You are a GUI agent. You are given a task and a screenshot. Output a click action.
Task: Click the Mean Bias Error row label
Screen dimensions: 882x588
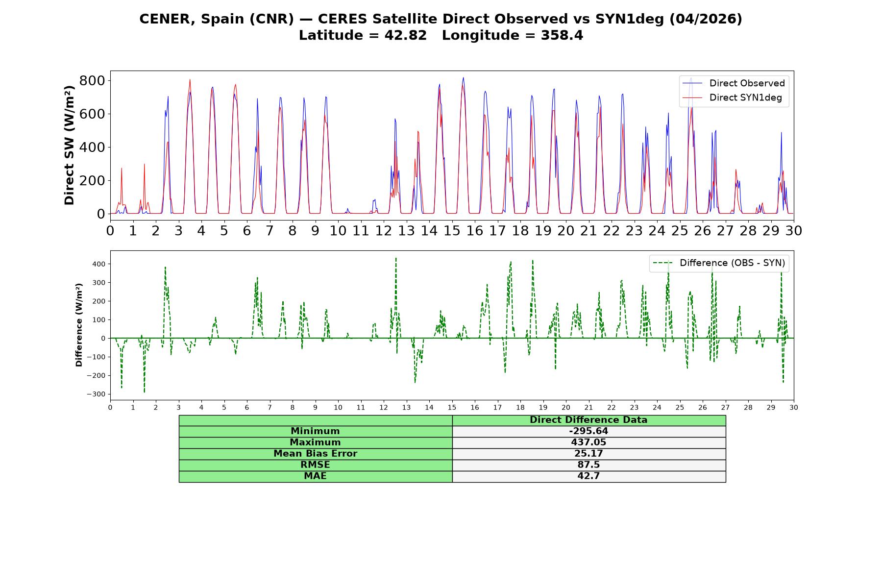[x=316, y=454]
